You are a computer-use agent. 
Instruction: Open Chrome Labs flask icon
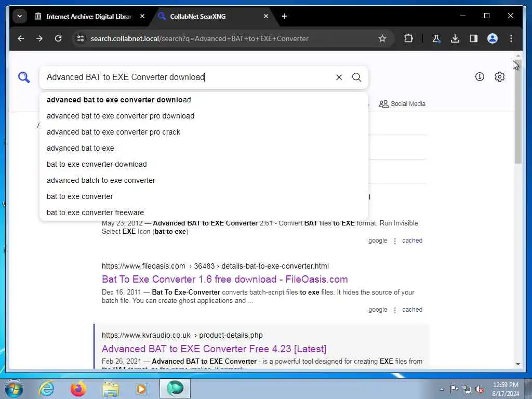pos(436,38)
